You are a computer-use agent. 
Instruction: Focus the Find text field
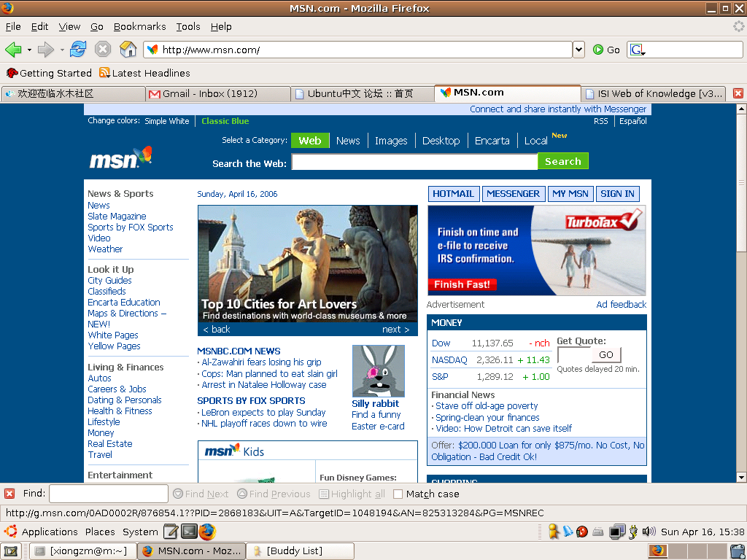[x=109, y=494]
